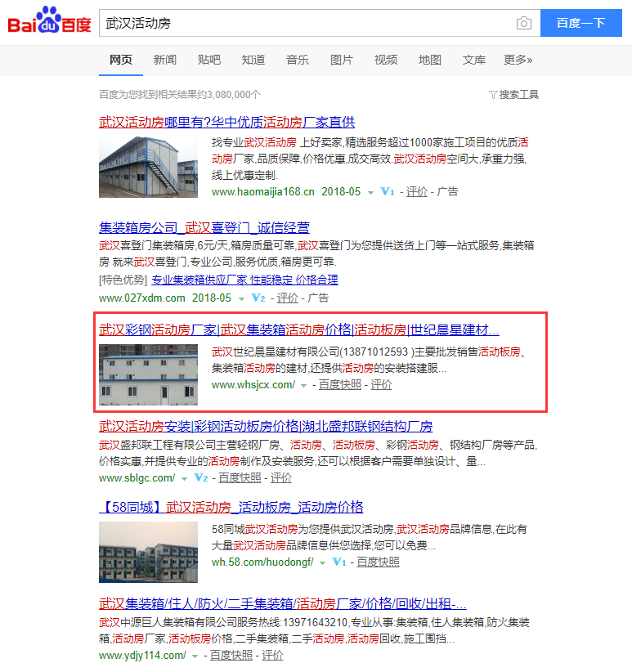Click the filter icon beside 搜索工具

(493, 95)
